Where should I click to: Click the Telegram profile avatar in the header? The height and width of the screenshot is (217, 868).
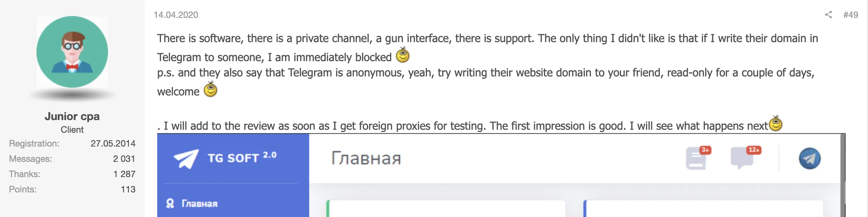point(810,159)
